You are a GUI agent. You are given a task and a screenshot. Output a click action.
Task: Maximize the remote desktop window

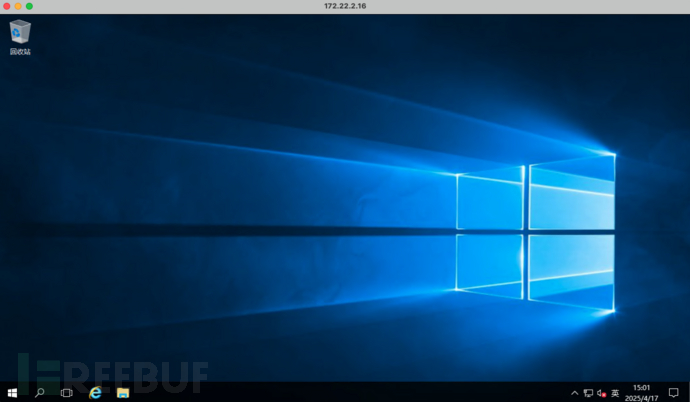pyautogui.click(x=29, y=6)
